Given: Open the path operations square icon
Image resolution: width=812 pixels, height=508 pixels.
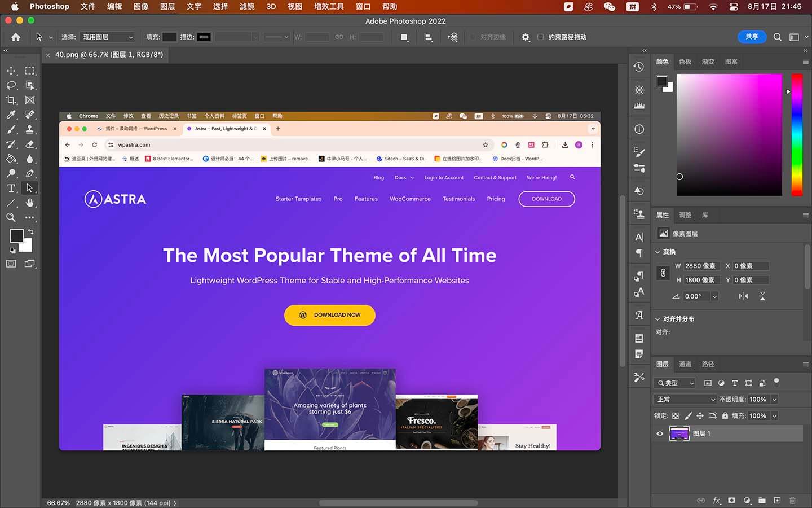Looking at the screenshot, I should [x=404, y=37].
